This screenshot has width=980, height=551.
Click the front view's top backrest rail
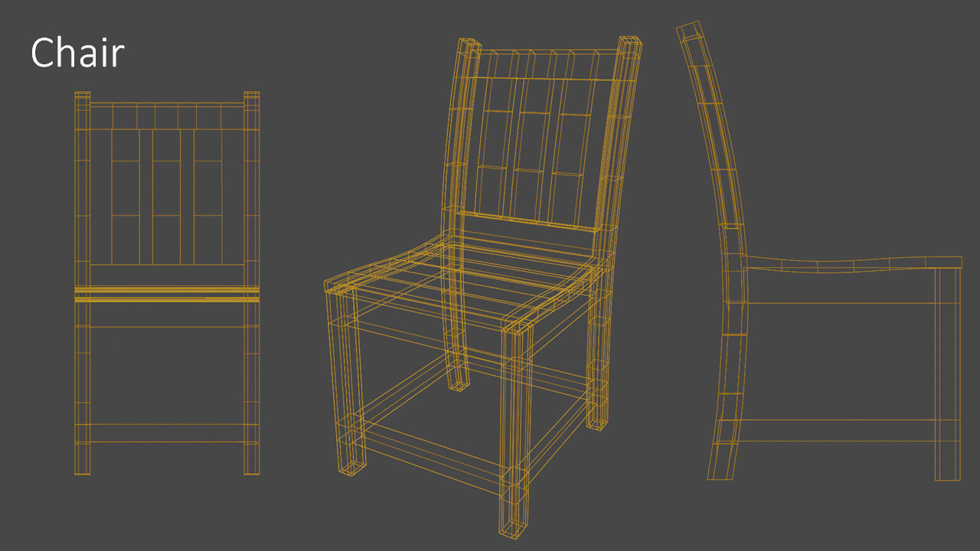pos(167,116)
